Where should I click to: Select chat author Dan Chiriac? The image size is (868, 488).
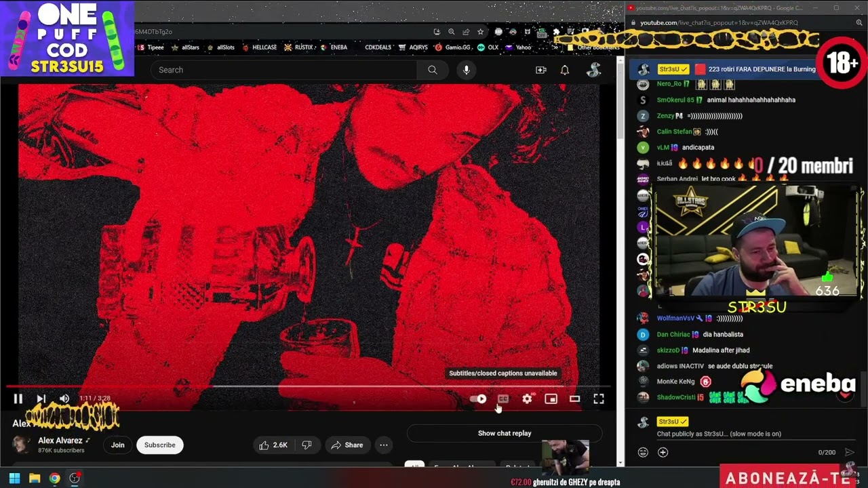tap(673, 334)
